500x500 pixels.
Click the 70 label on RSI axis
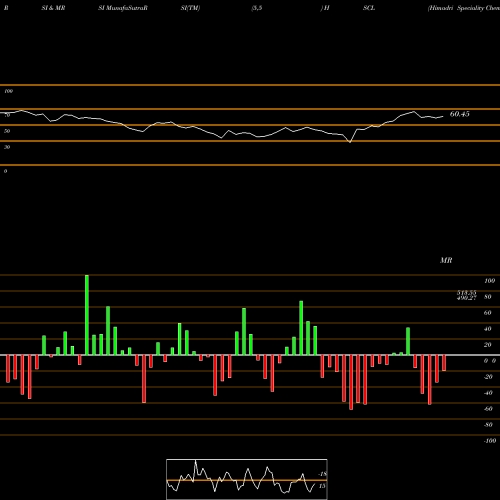point(7,115)
